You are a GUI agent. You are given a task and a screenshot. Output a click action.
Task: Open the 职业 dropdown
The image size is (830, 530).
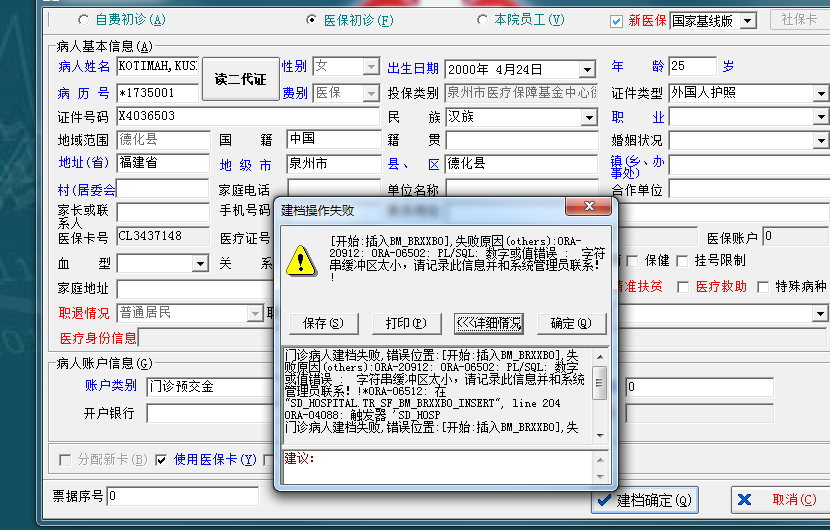[x=820, y=117]
